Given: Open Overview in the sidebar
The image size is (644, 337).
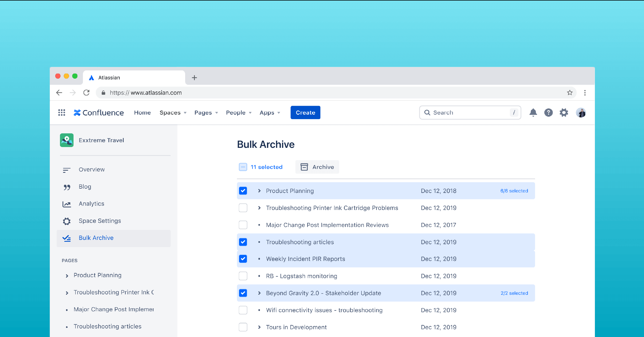Looking at the screenshot, I should (x=114, y=170).
